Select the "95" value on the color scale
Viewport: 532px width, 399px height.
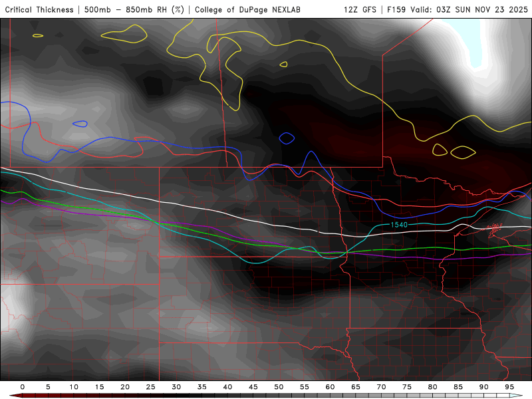point(509,387)
